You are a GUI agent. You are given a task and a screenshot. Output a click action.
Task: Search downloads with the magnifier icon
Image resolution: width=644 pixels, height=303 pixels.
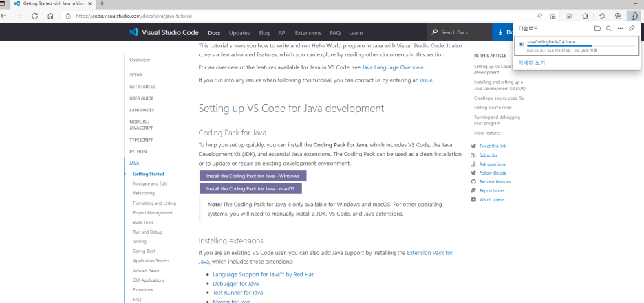click(x=609, y=28)
